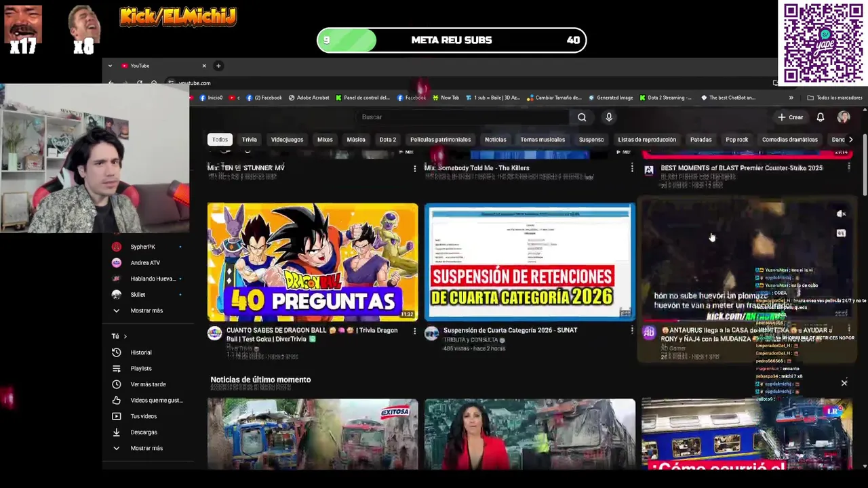Open the Adobe Acrobat bookmark

[309, 98]
